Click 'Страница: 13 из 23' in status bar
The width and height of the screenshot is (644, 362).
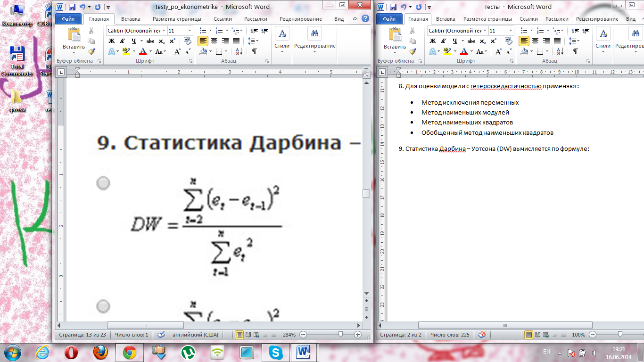coord(83,335)
